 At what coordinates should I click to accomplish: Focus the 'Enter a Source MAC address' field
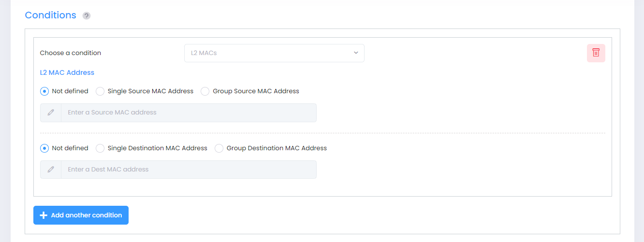click(x=189, y=113)
